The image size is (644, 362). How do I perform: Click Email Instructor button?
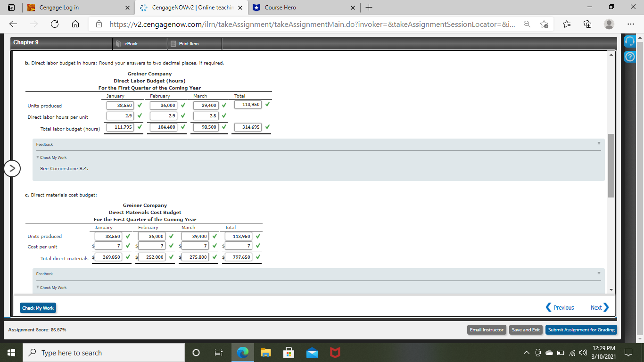click(x=487, y=330)
